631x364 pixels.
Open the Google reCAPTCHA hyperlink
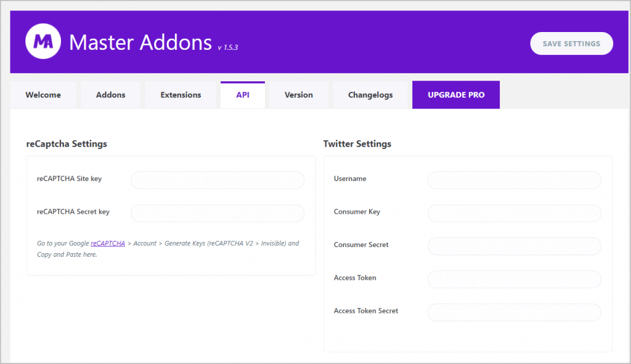(x=108, y=243)
